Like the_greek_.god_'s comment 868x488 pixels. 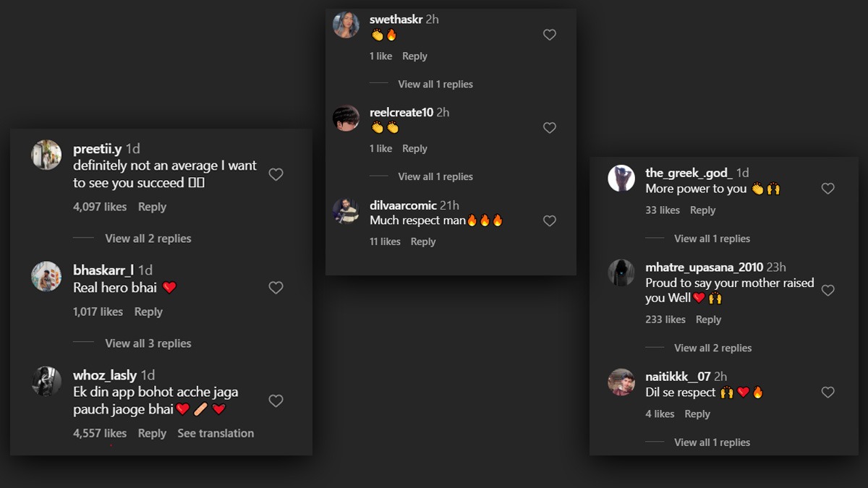828,189
